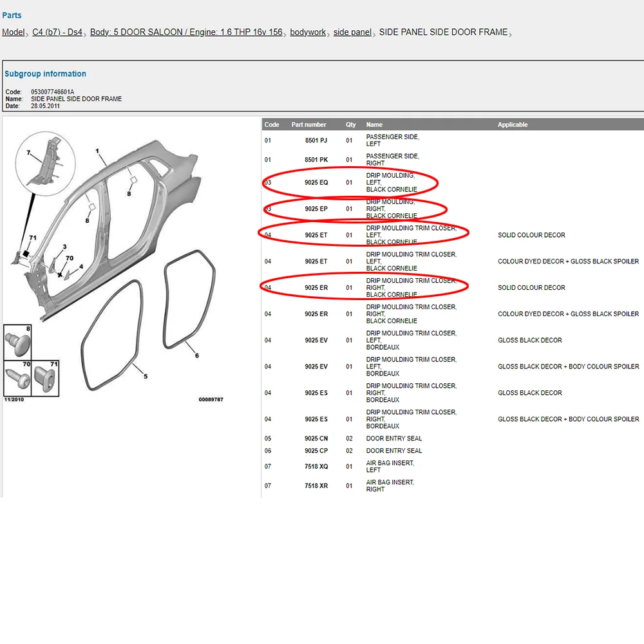644x644 pixels.
Task: Click PASSENGER SIDE, LEFT name
Action: pyautogui.click(x=392, y=140)
